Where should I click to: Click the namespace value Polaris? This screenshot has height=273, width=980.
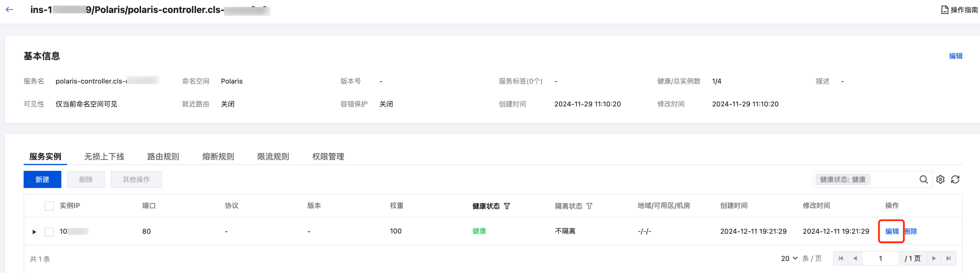coord(232,81)
